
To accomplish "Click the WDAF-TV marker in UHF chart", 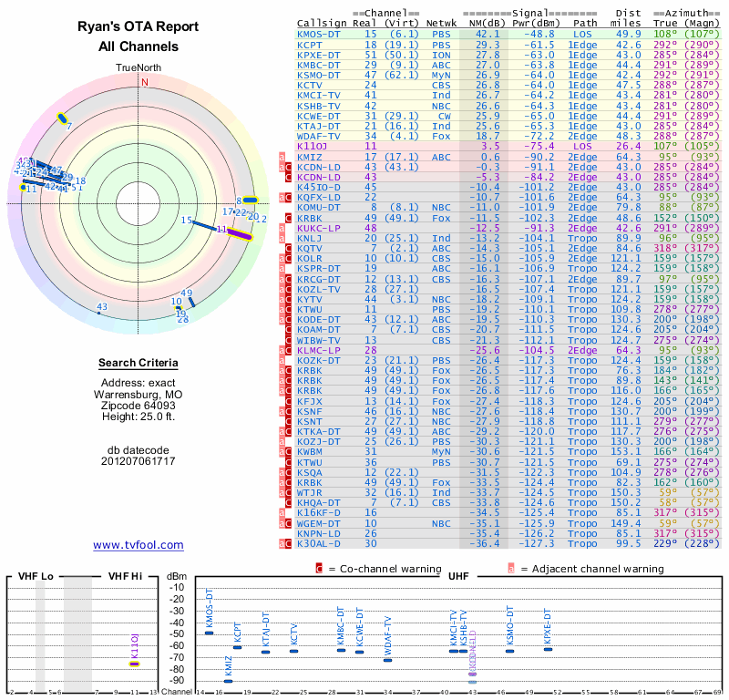I will coord(388,660).
